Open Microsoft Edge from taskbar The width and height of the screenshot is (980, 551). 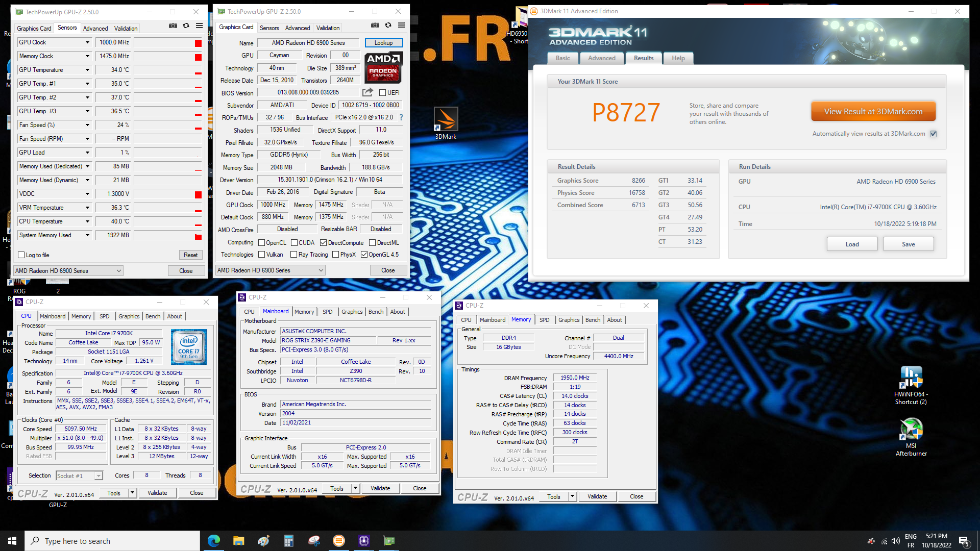point(214,541)
